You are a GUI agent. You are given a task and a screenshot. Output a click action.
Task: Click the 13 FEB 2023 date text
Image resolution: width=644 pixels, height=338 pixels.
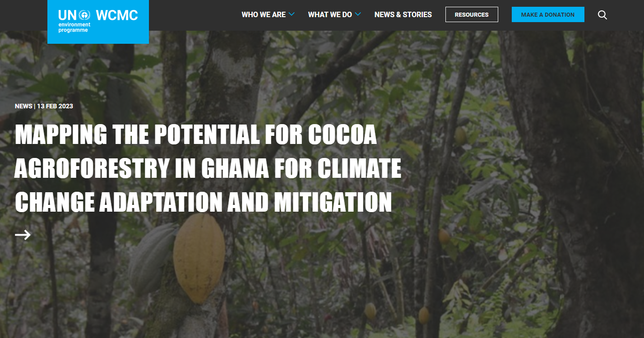point(55,106)
